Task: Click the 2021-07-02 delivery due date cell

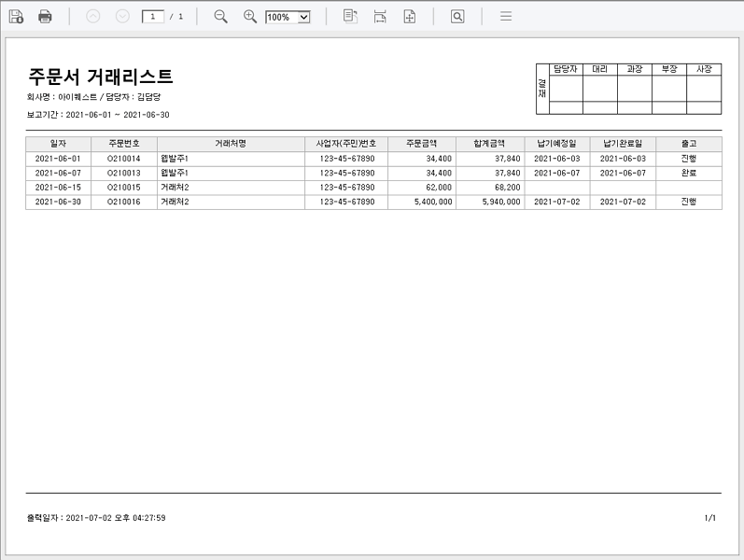Action: (557, 202)
